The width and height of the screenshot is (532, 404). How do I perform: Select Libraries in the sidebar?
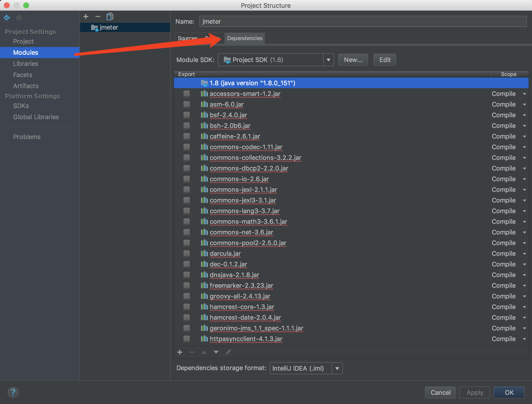tap(25, 64)
